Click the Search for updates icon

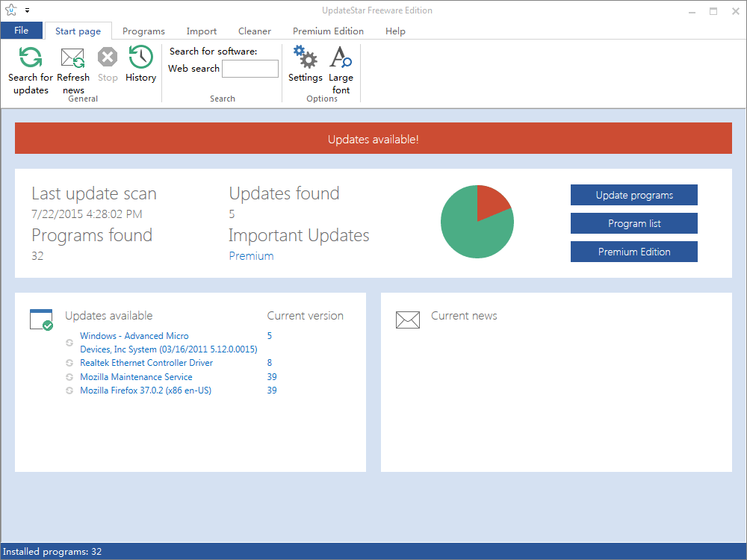tap(31, 57)
